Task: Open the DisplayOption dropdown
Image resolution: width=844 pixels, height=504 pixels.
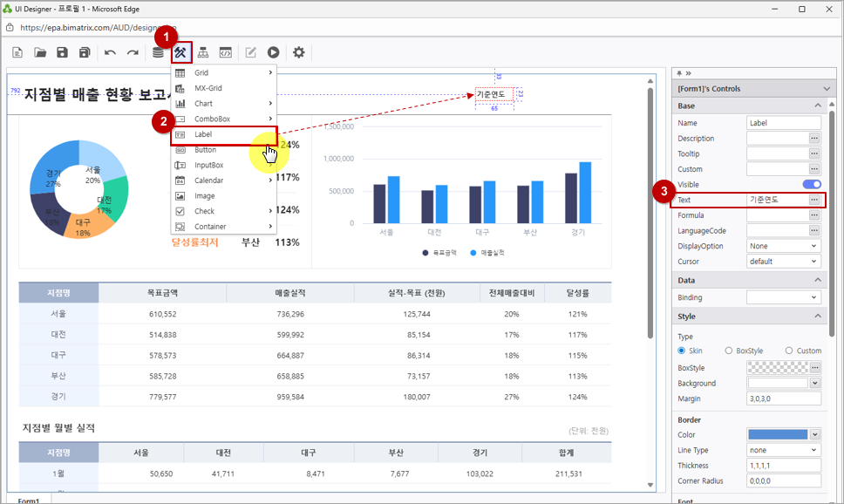Action: coord(784,246)
